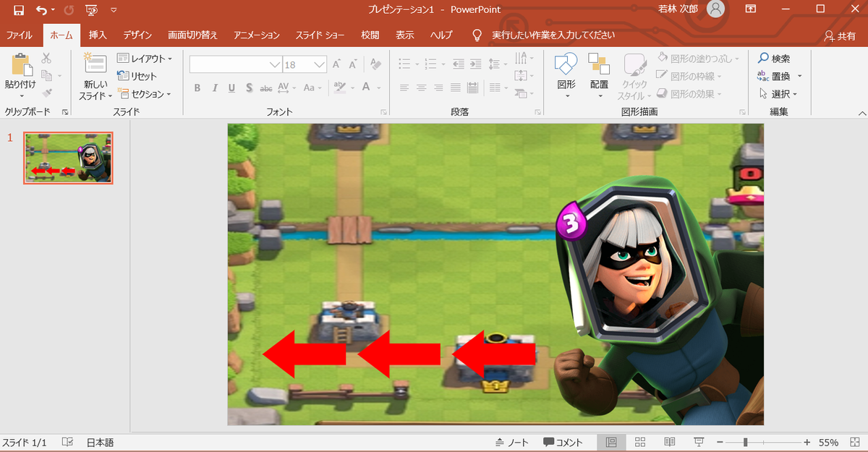The image size is (868, 452).
Task: Open the 選択 select menu
Action: (x=777, y=93)
